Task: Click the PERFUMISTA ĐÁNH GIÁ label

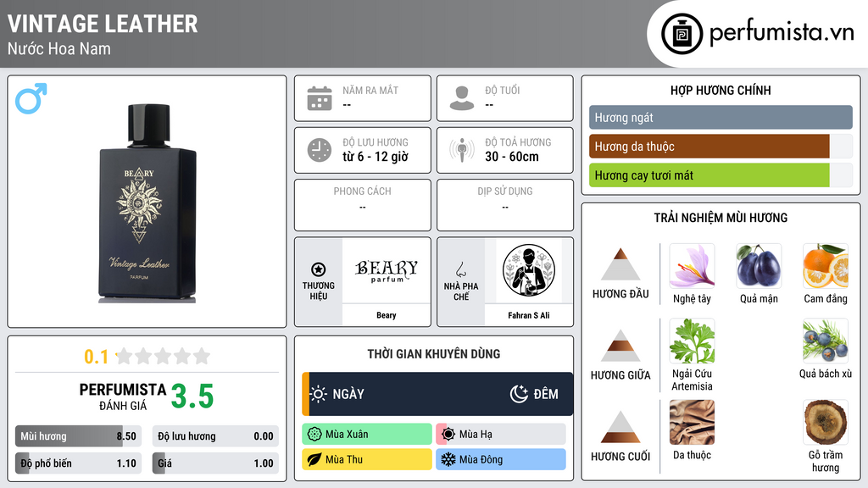Action: 122,396
